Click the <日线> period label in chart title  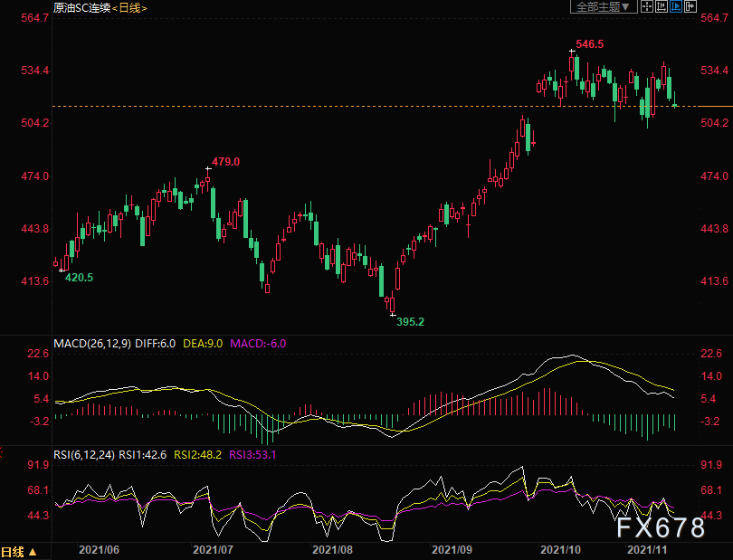tap(129, 8)
